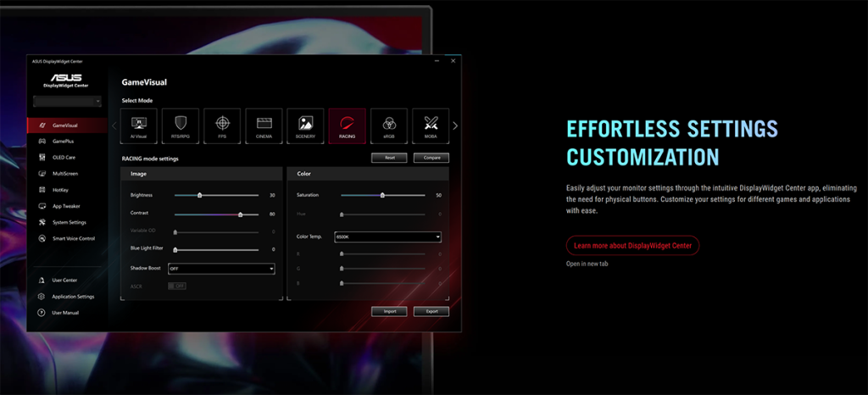The height and width of the screenshot is (395, 868).
Task: Select the CINEMA mode tile
Action: (264, 126)
